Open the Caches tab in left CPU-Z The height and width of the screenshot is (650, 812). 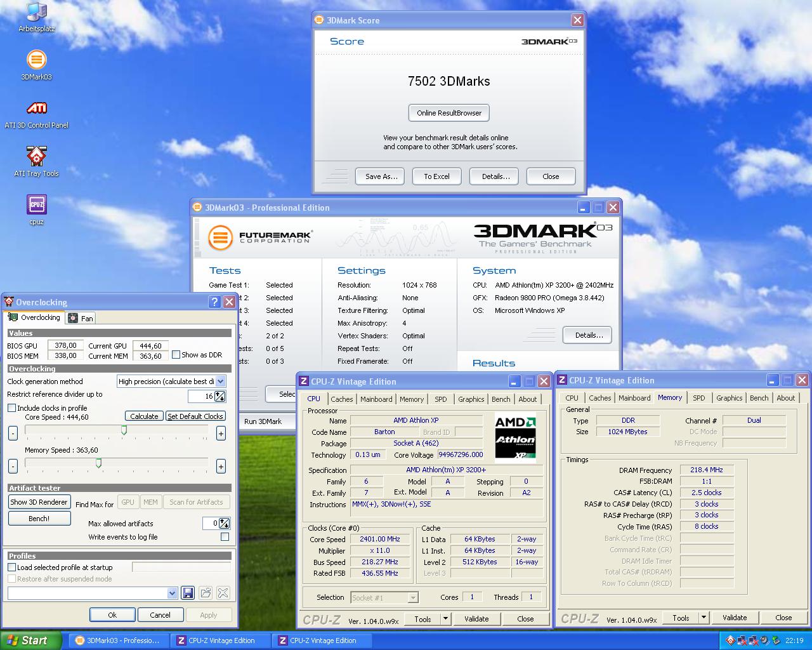(x=341, y=399)
